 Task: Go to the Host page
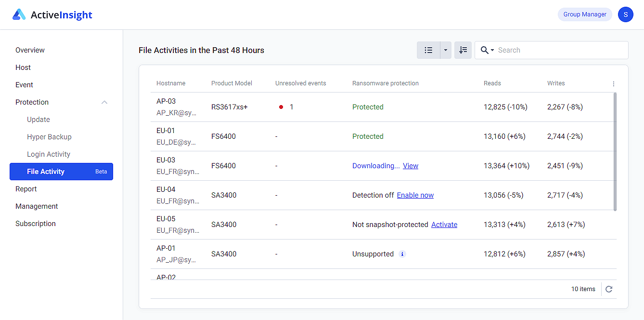click(x=23, y=67)
